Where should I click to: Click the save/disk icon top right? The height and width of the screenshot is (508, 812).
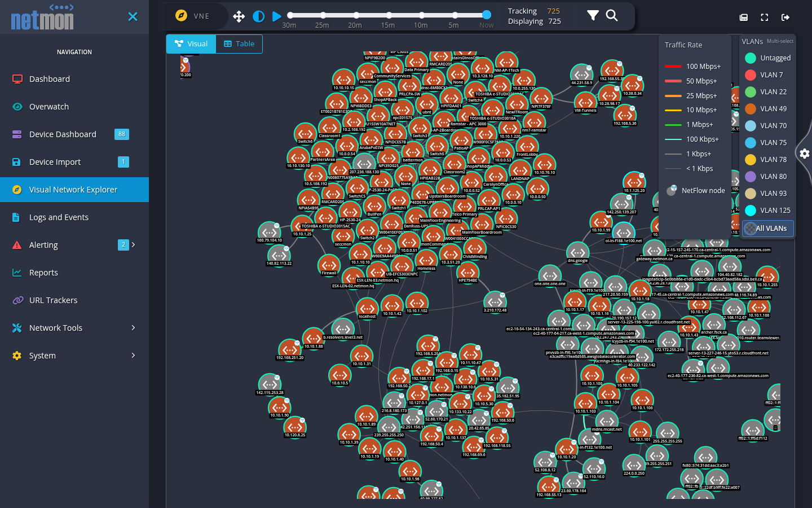744,17
